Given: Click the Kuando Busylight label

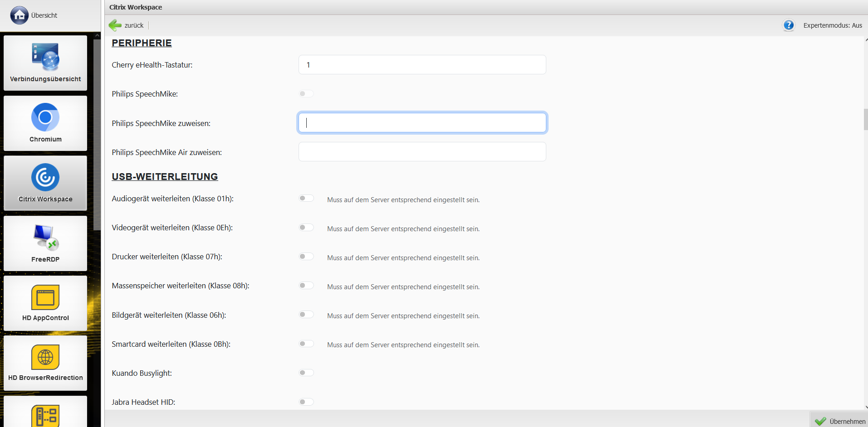Looking at the screenshot, I should pos(142,373).
